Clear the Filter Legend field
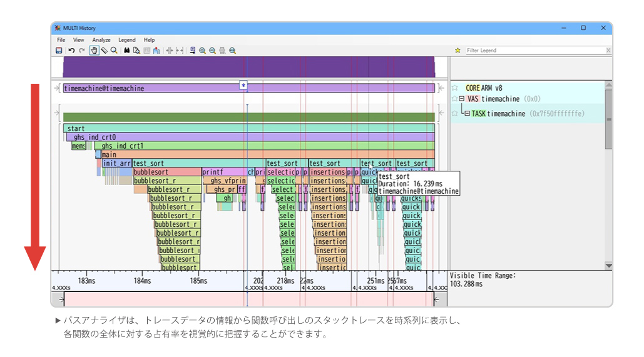The height and width of the screenshot is (357, 644). (608, 51)
